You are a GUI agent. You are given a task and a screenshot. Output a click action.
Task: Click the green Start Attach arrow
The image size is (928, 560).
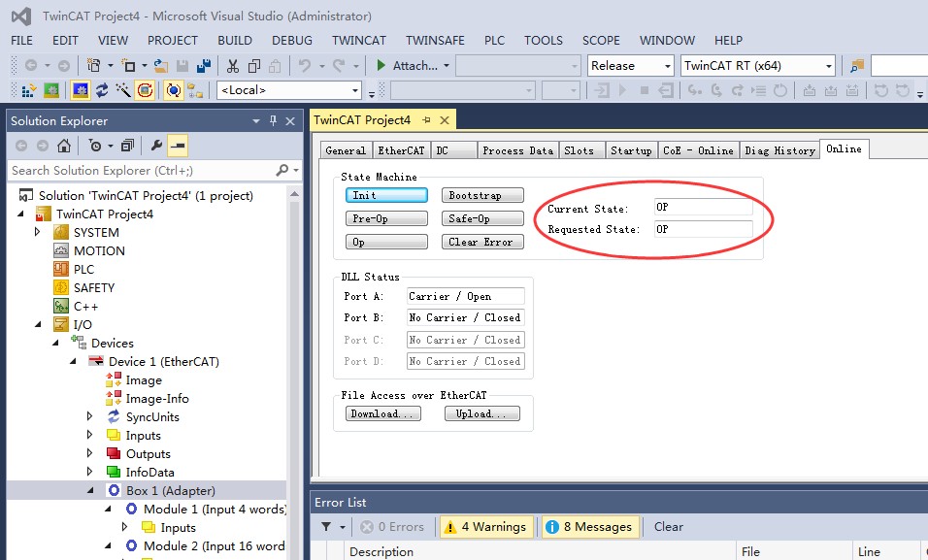[381, 65]
